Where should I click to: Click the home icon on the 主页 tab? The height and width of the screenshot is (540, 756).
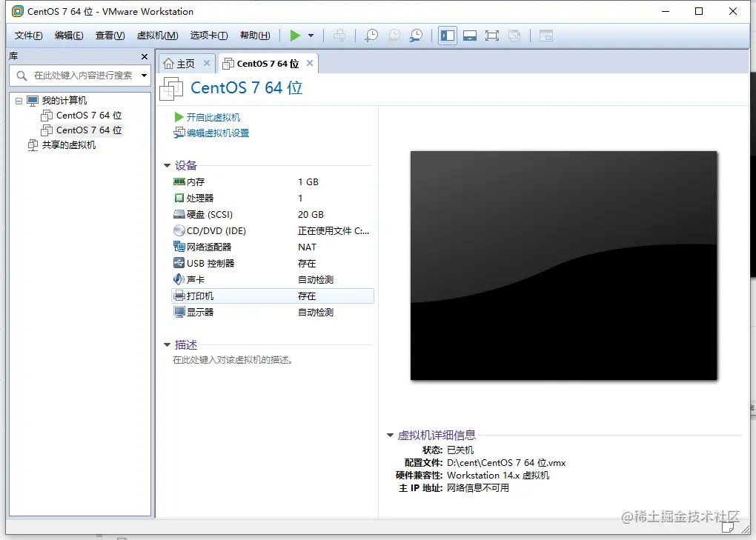point(168,64)
